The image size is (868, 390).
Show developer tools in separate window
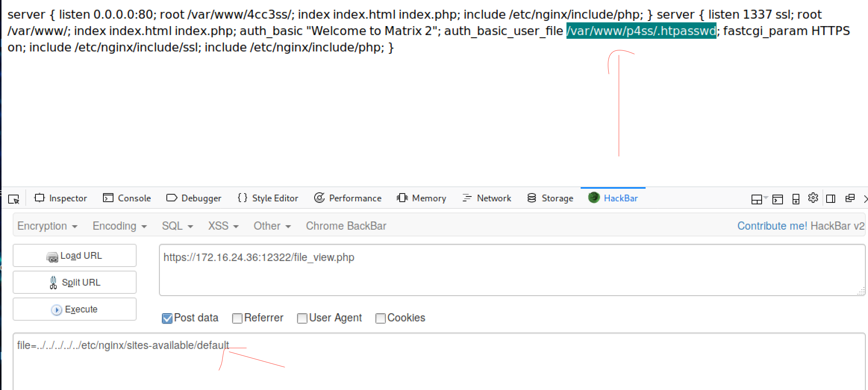850,198
